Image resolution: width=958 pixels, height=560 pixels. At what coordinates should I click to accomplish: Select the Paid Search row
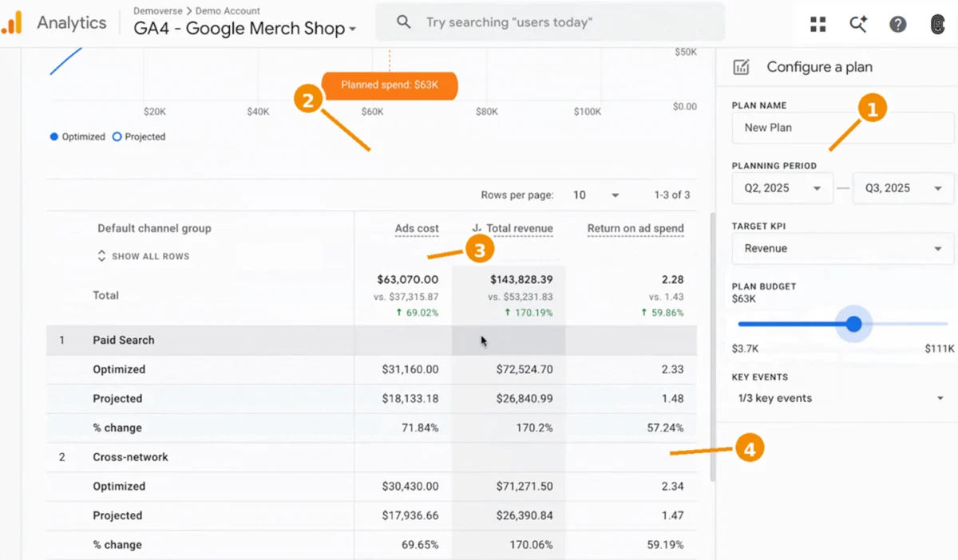(371, 340)
